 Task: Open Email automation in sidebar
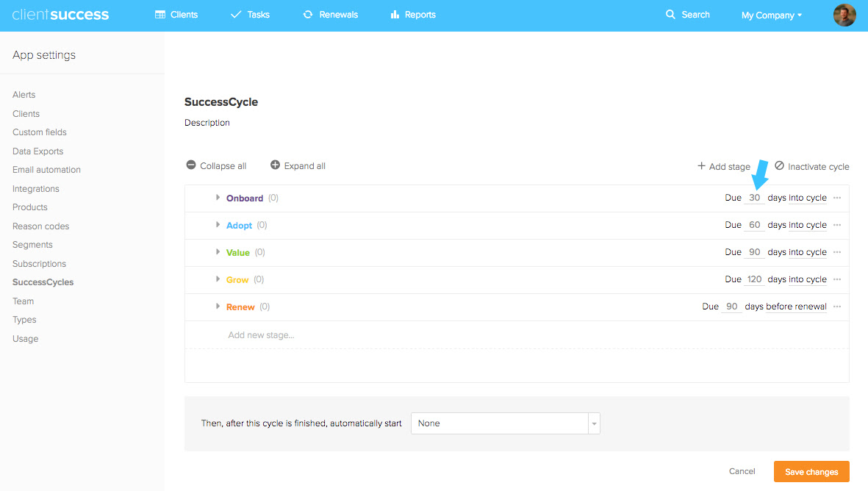point(46,170)
